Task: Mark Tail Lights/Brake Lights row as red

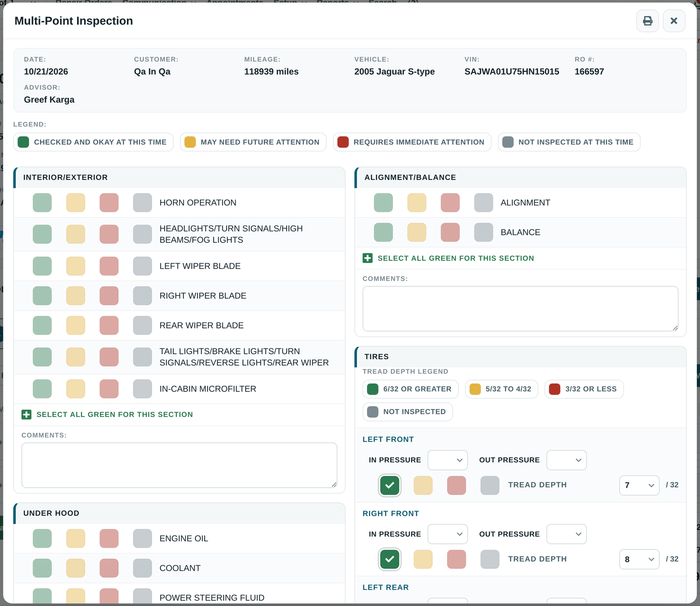Action: [x=109, y=357]
